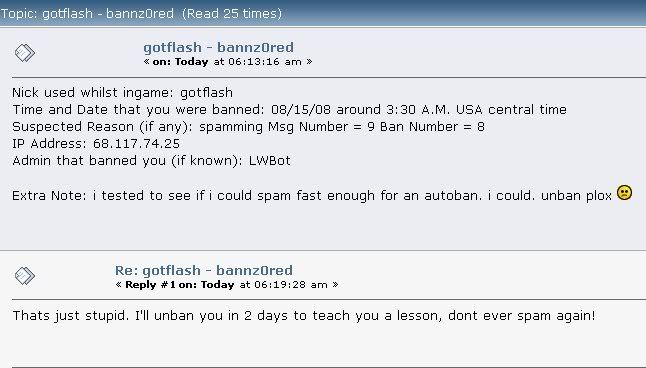Viewport: 646px width, 368px height.
Task: Click the IP address 68.117.74.25
Action: (x=136, y=143)
